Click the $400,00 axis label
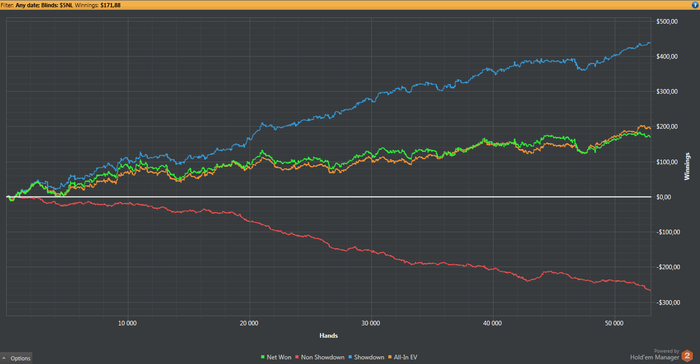700x364 pixels. click(667, 56)
